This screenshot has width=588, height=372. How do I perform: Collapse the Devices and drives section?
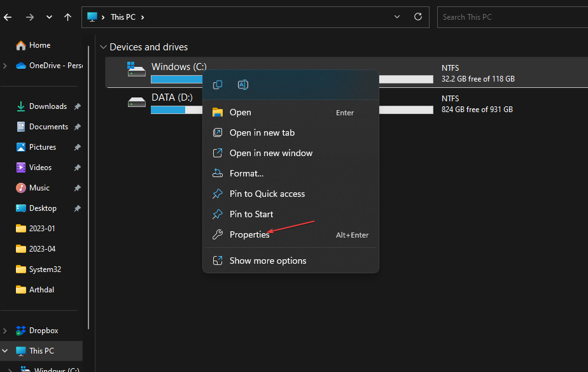[103, 46]
